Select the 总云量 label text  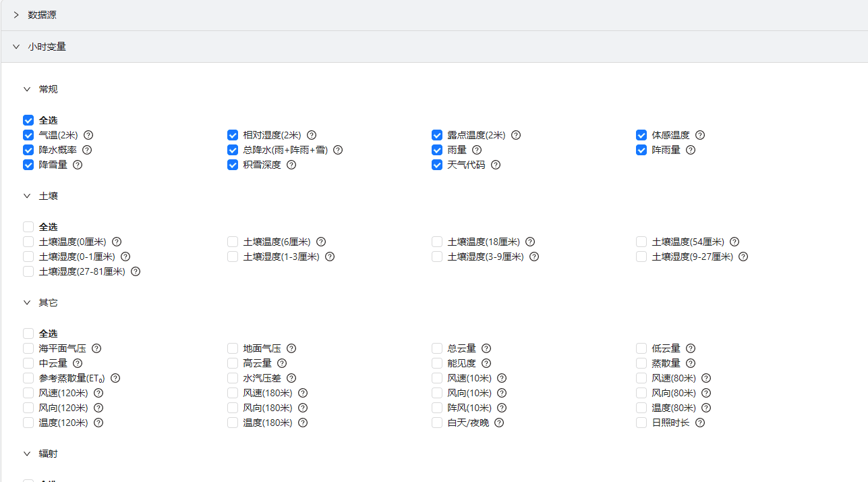pyautogui.click(x=462, y=348)
